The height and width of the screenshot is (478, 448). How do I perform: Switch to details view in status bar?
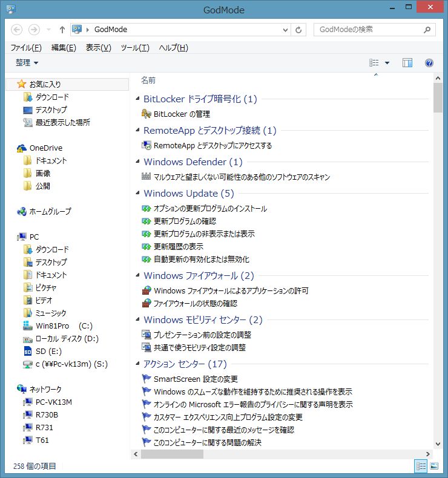pos(421,466)
